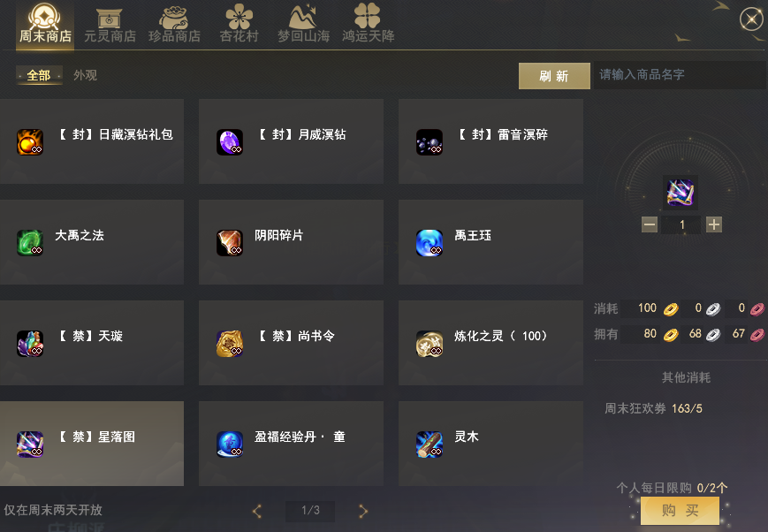768x532 pixels.
Task: Select the 雷音溟碎 dark shards icon
Action: point(430,142)
